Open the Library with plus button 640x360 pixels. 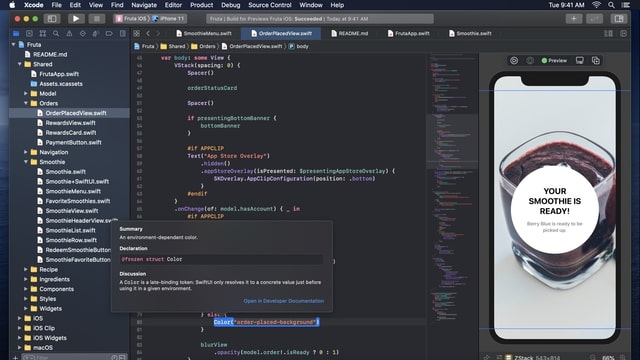point(573,18)
